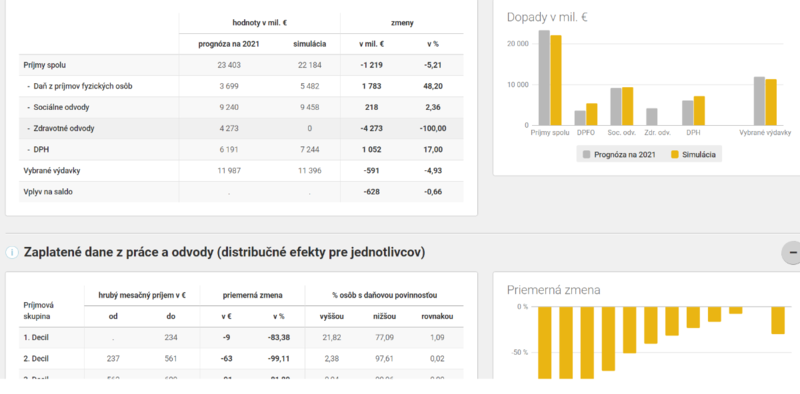Click value 7 244 in DPH row
Viewport: 800px width, 394px height.
[x=310, y=150]
